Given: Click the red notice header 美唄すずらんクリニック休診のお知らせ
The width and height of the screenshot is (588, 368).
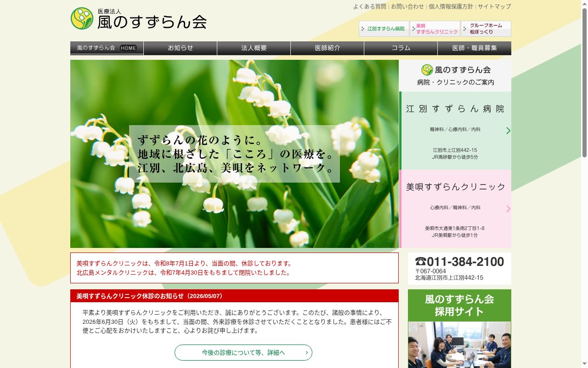Looking at the screenshot, I should (234, 296).
